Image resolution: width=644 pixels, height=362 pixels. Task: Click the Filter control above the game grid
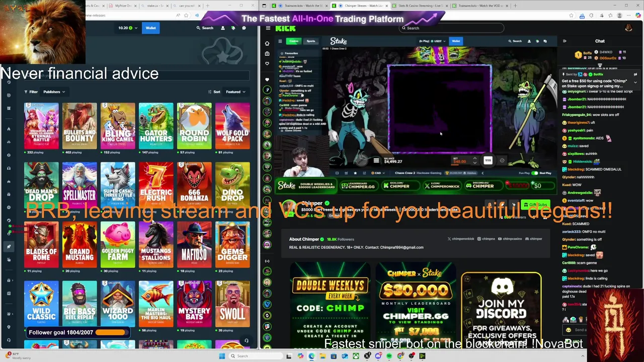(31, 92)
